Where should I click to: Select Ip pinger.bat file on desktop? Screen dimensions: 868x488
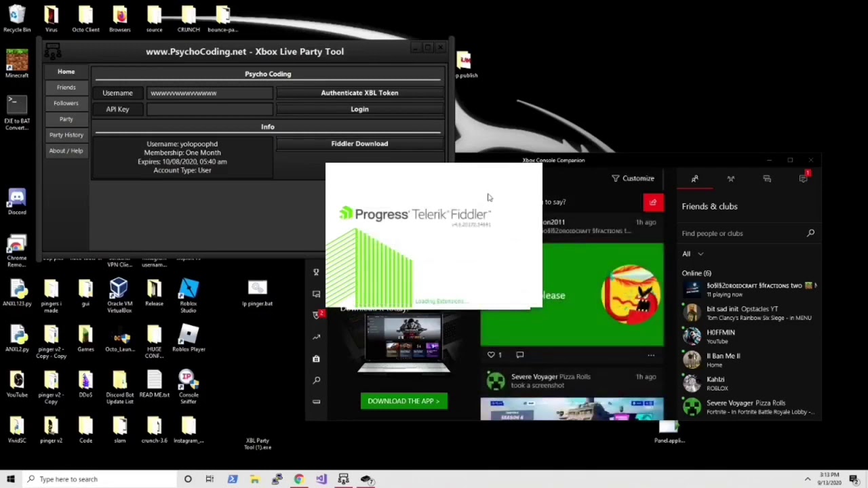click(x=258, y=293)
